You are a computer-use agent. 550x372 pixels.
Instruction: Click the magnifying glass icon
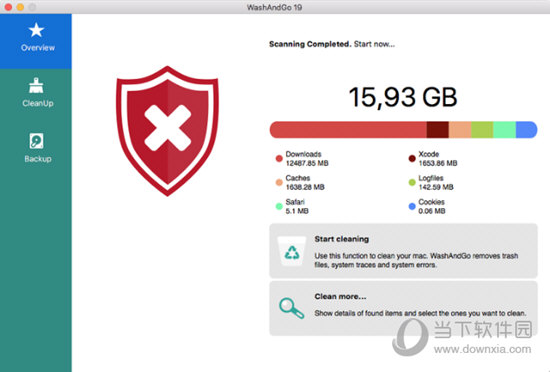291,308
